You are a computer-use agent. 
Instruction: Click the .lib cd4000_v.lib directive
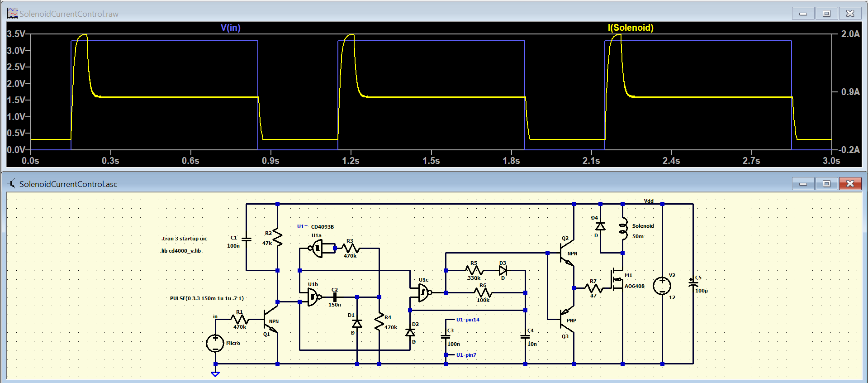tap(180, 251)
